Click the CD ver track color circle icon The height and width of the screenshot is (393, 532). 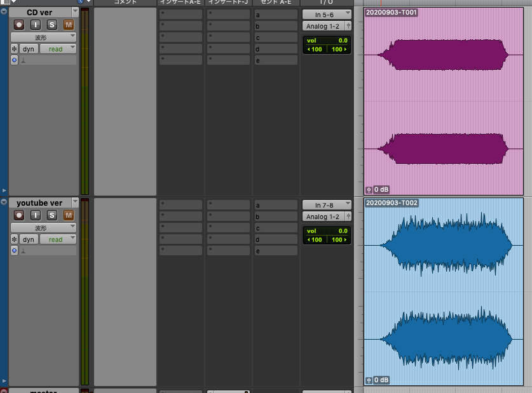click(x=14, y=60)
